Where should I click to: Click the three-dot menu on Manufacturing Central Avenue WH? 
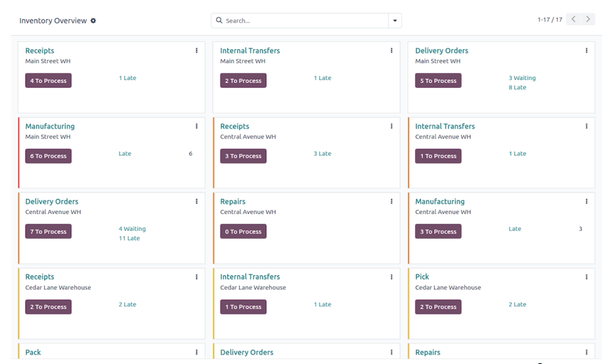click(x=586, y=201)
